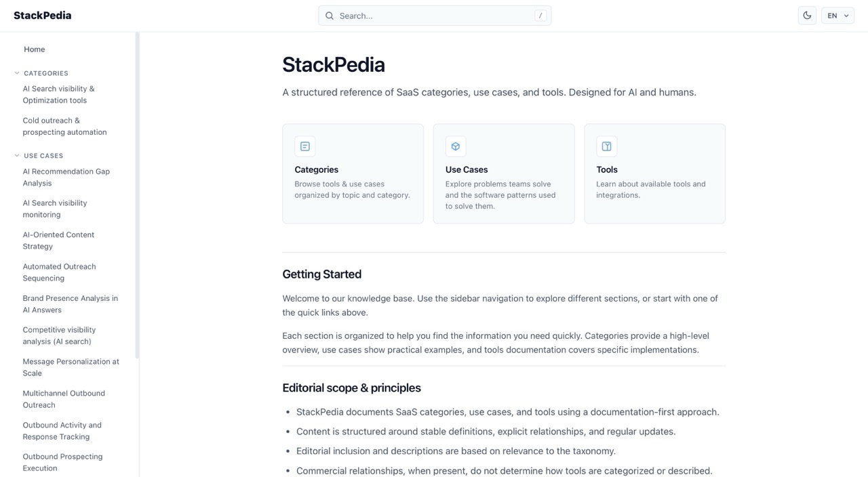Open Cold outreach & prospecting automation

tap(64, 126)
